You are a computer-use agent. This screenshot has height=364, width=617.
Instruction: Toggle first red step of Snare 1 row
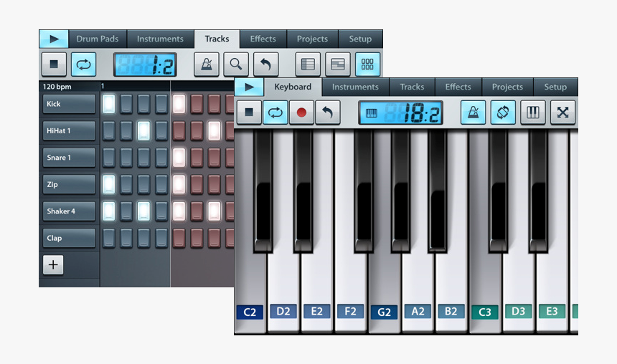pos(179,157)
